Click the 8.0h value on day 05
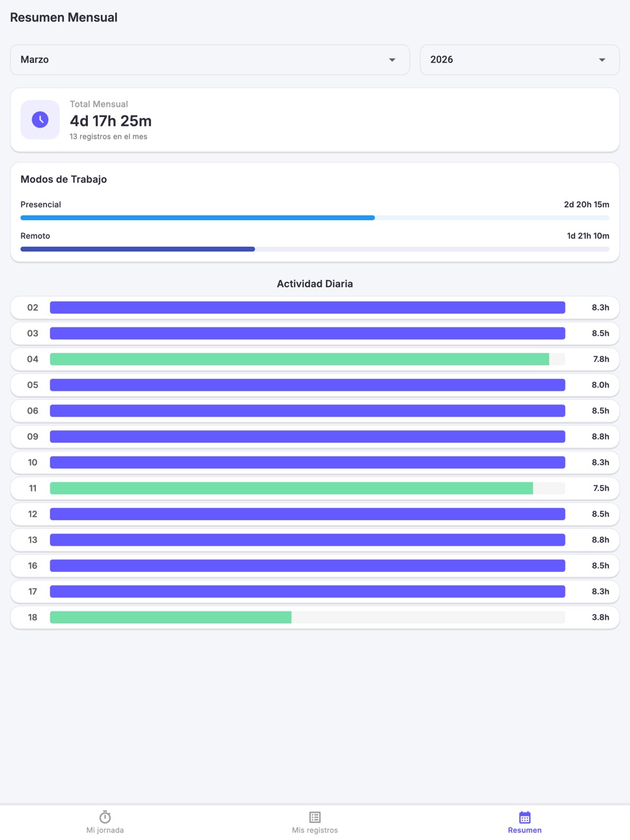Screen dimensions: 630x840 click(x=601, y=385)
